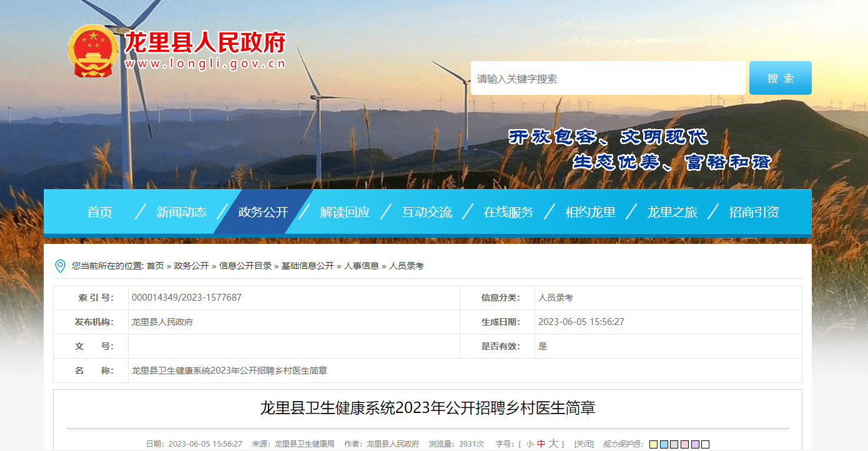
Task: Click 基础信息公开 breadcrumb link
Action: [308, 266]
